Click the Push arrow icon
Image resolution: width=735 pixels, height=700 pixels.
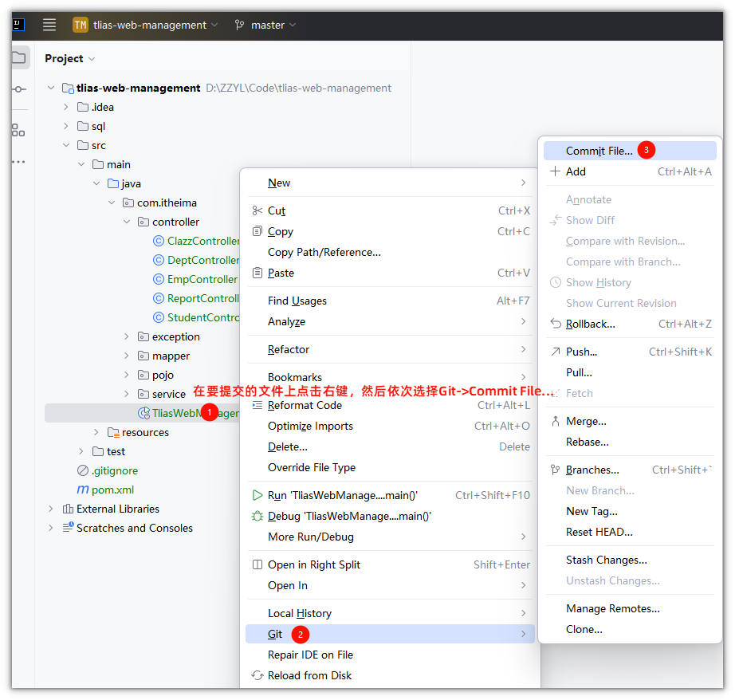(x=556, y=352)
